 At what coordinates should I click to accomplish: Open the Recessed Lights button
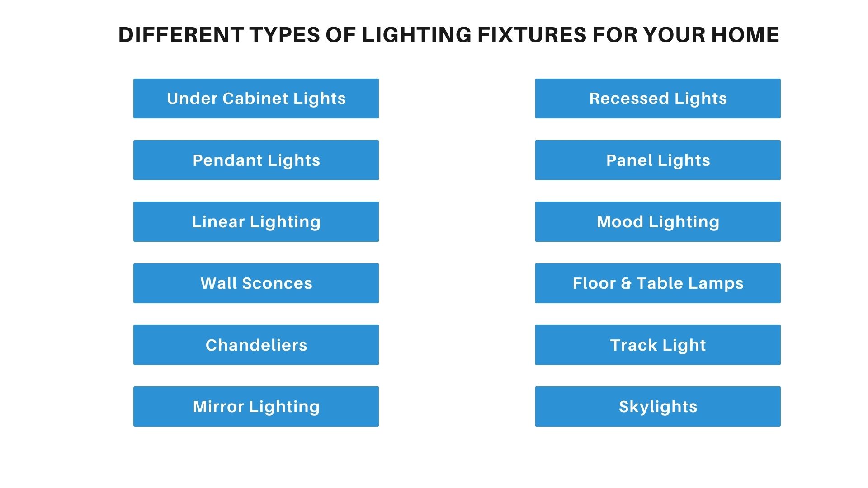pos(658,99)
